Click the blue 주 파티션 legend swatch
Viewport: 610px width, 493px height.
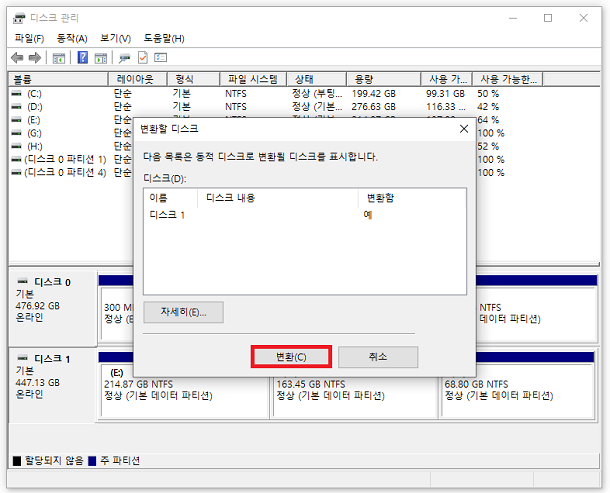pyautogui.click(x=92, y=461)
